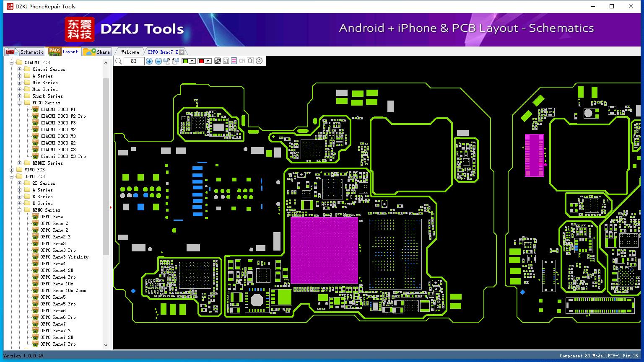Click the red color swatch

click(201, 61)
